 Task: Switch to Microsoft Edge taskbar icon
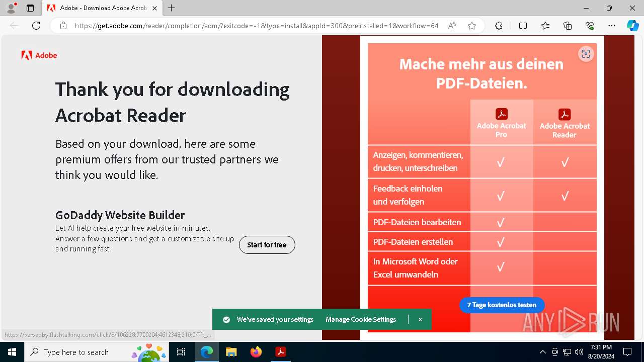[207, 352]
